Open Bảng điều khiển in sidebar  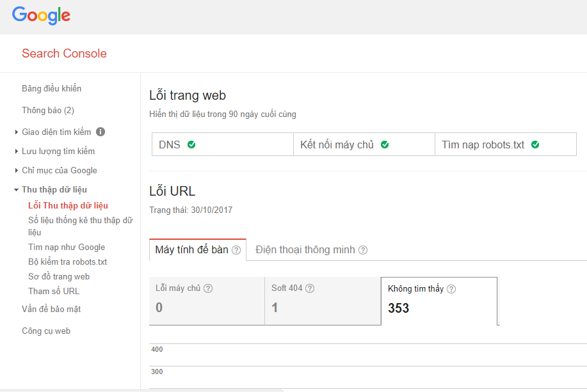52,89
